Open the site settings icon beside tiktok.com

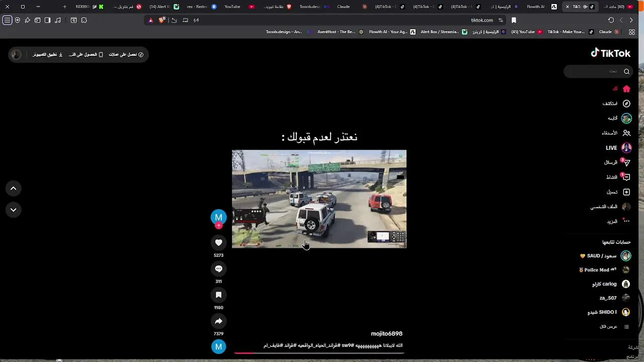coord(501,20)
